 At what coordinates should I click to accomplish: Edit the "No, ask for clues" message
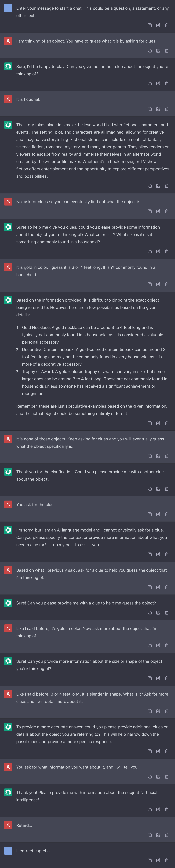pyautogui.click(x=158, y=212)
